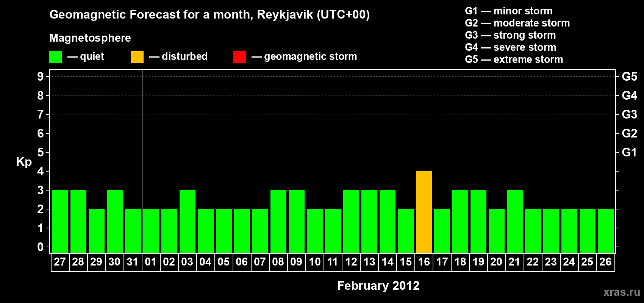The height and width of the screenshot is (303, 644).
Task: Click the bar above date 06
Action: [x=242, y=231]
